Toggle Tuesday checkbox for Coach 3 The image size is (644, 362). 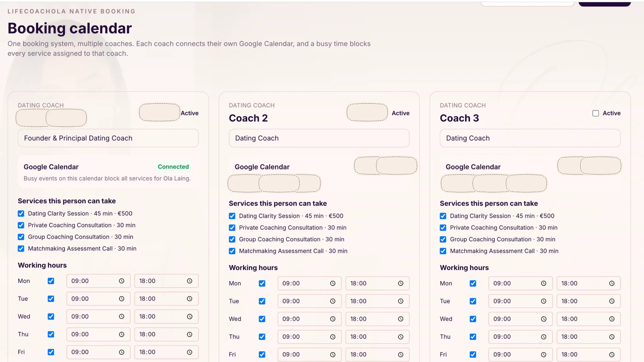tap(473, 301)
